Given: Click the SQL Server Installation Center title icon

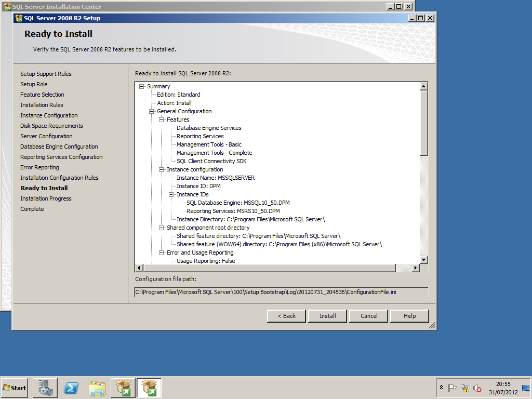Looking at the screenshot, I should (7, 6).
